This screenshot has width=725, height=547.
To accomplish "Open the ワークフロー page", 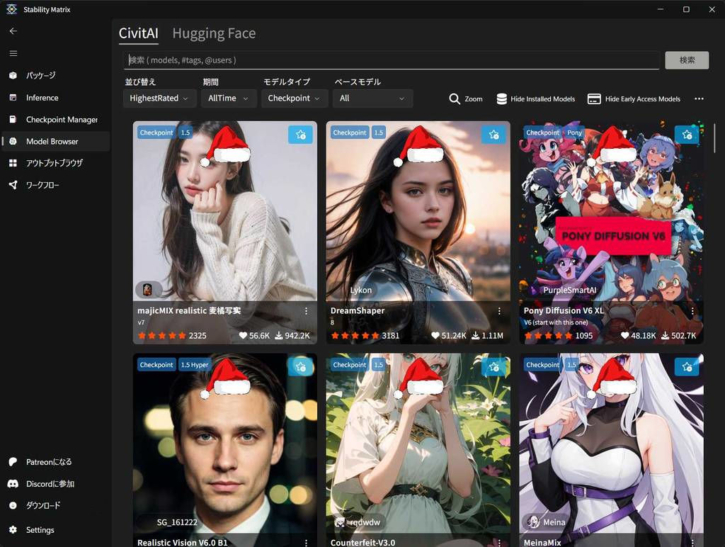I will (x=47, y=185).
